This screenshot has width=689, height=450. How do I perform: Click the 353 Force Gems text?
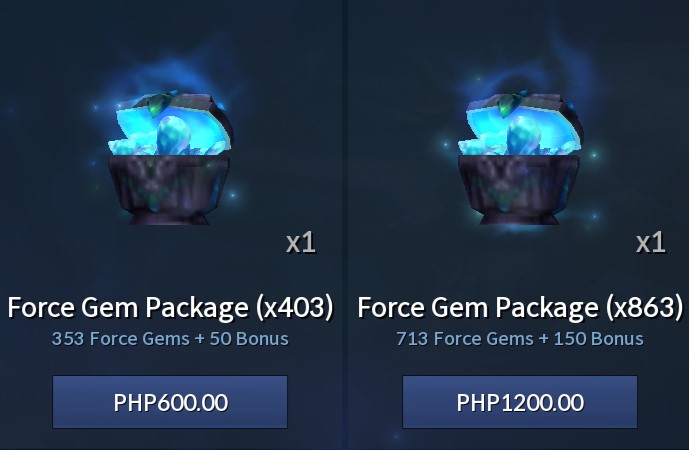pyautogui.click(x=121, y=339)
